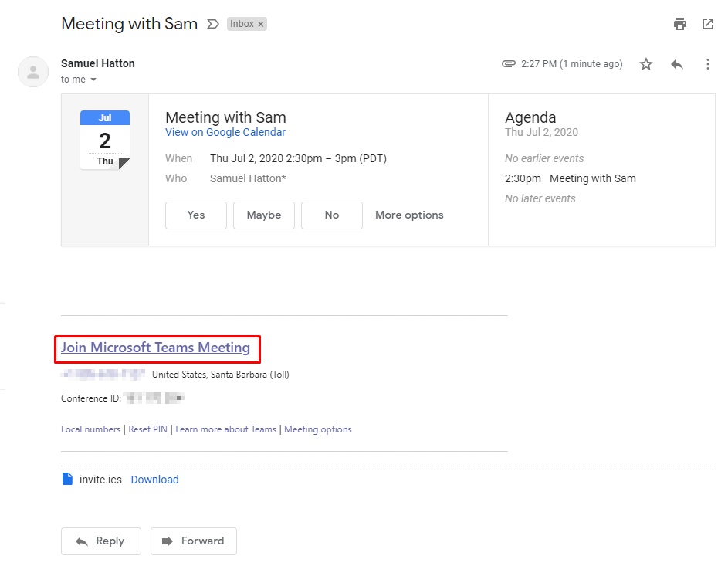The image size is (728, 573).
Task: Click More options for the invite
Action: coord(408,215)
